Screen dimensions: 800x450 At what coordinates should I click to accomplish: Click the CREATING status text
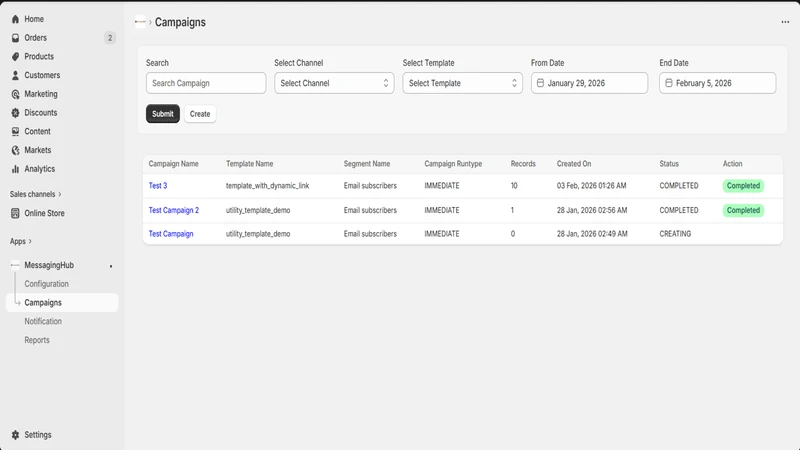pos(675,234)
